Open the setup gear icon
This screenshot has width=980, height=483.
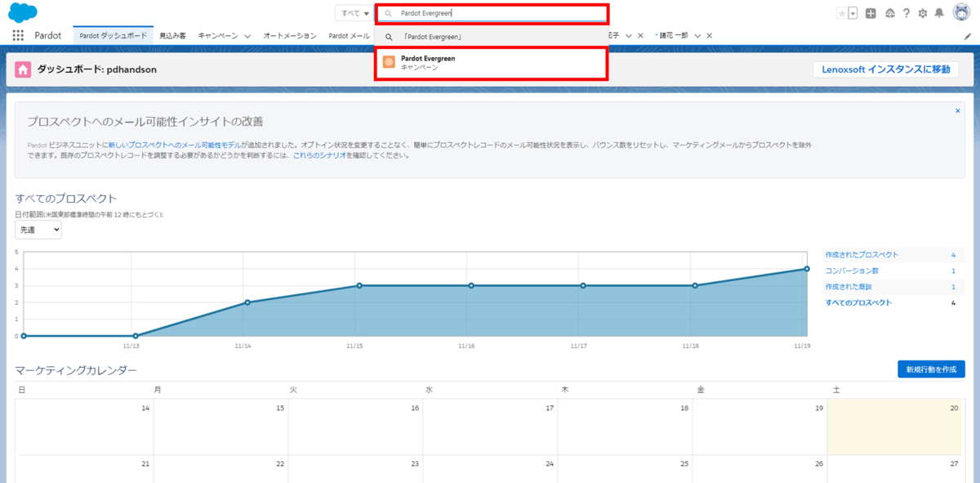pyautogui.click(x=922, y=13)
